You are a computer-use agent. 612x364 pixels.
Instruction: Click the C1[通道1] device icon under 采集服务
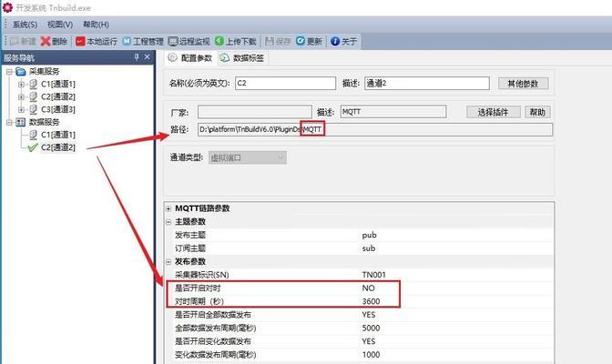point(33,84)
